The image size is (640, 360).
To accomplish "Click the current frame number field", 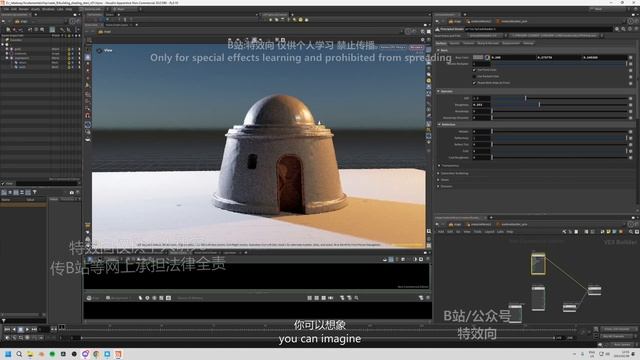I will (x=44, y=329).
